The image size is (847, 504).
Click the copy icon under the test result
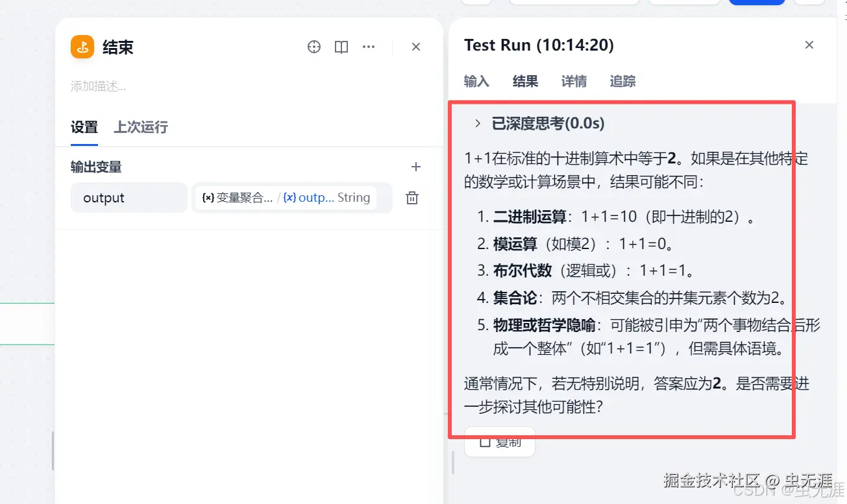484,441
